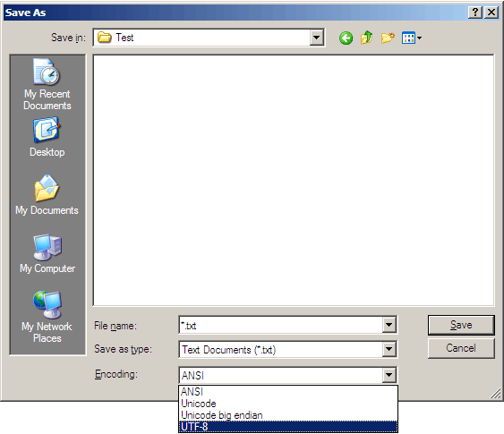Open My Network Places
This screenshot has height=434, width=504.
click(47, 317)
